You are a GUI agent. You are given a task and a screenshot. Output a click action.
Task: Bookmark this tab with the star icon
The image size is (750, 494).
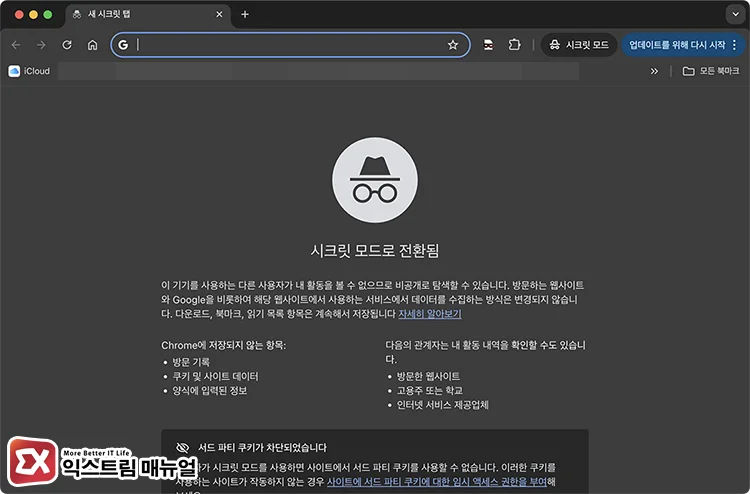pos(452,45)
